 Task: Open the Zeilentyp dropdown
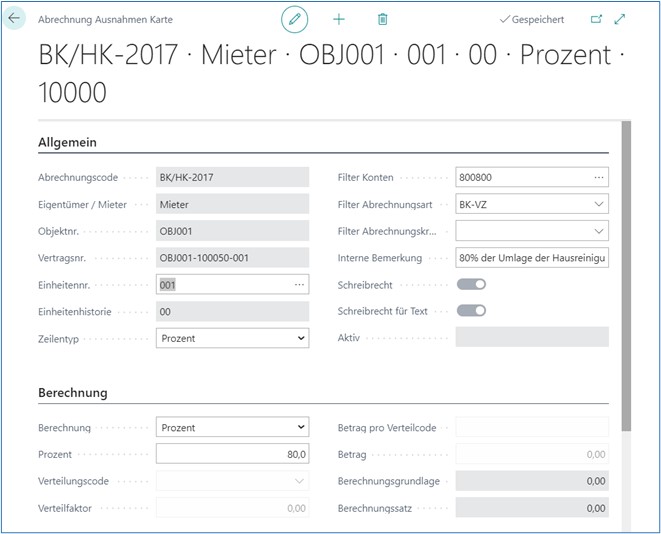point(232,338)
